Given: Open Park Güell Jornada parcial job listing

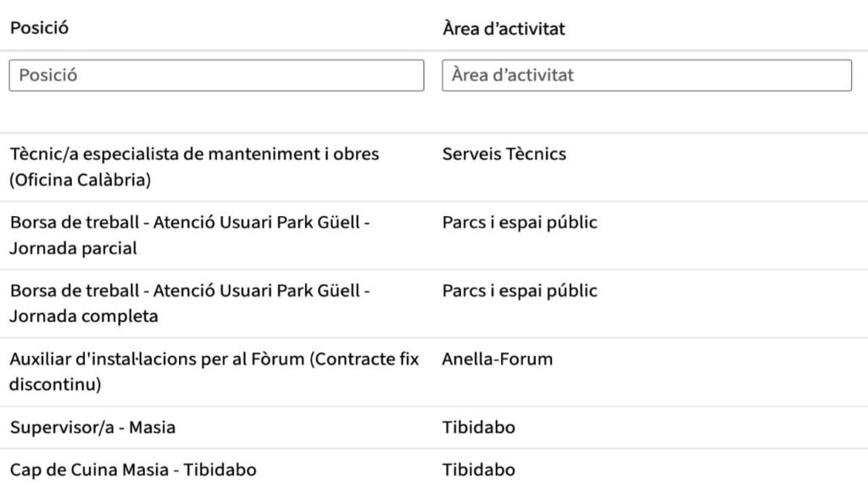Looking at the screenshot, I should (190, 236).
